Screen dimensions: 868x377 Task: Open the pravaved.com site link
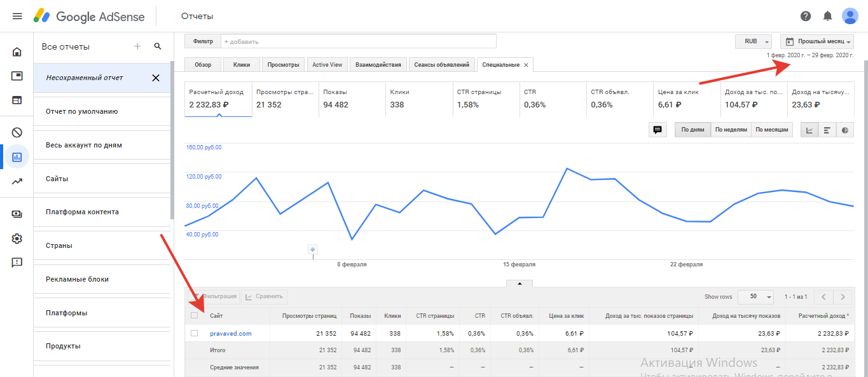(231, 333)
